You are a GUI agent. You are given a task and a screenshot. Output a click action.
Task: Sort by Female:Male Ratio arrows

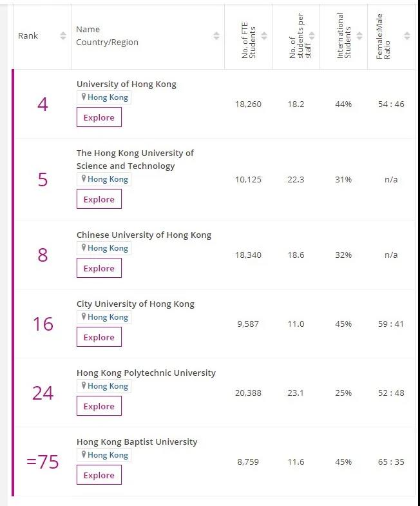pos(406,36)
